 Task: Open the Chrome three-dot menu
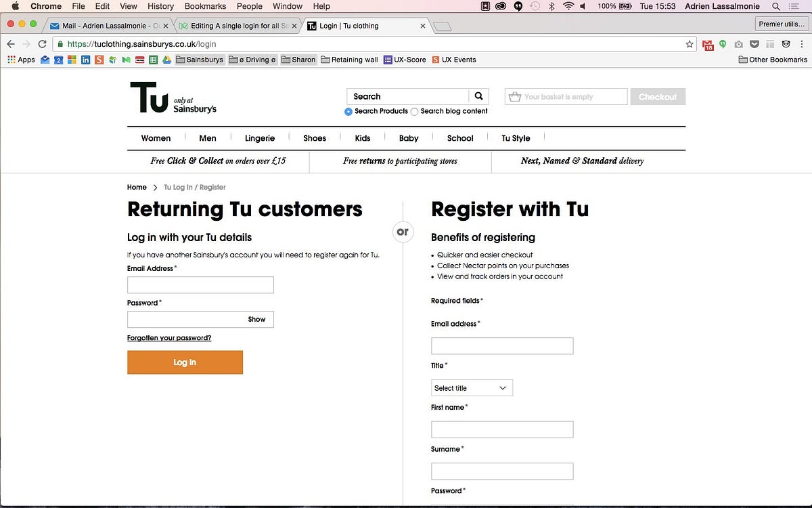(801, 44)
